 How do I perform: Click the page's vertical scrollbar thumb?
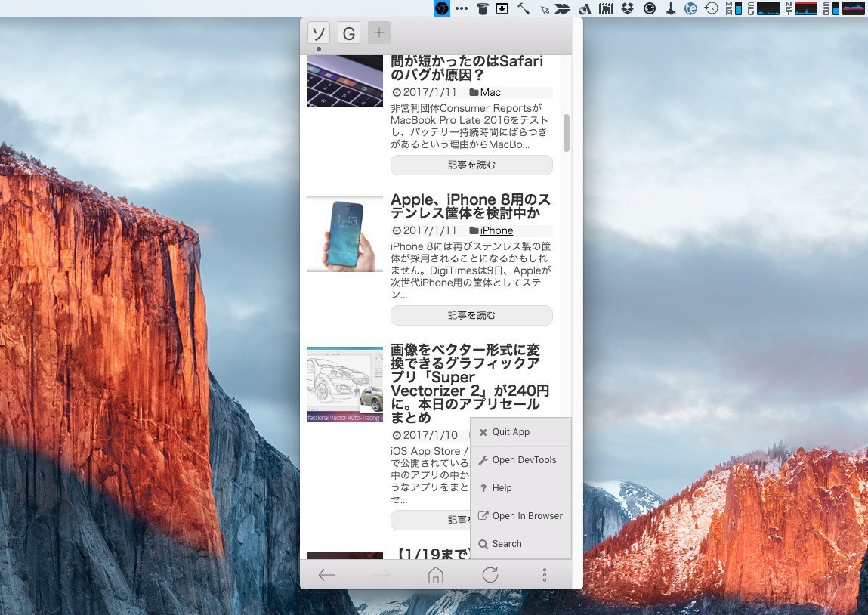pyautogui.click(x=567, y=133)
